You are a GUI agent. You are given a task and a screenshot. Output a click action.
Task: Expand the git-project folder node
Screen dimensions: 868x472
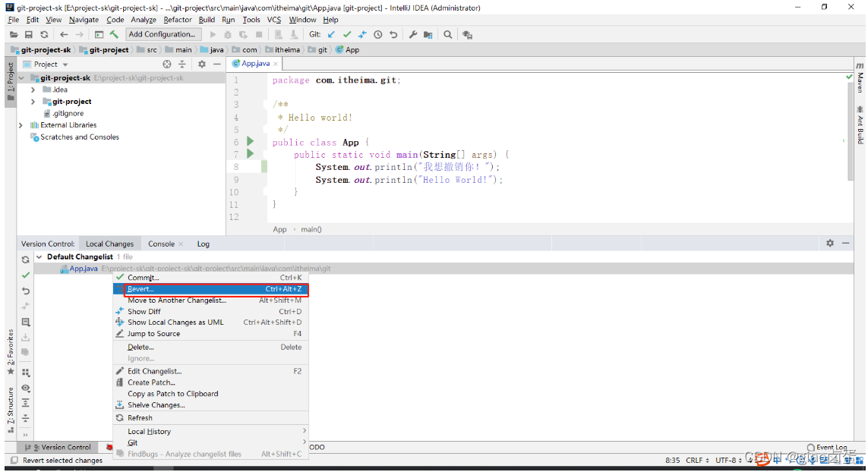(x=33, y=102)
